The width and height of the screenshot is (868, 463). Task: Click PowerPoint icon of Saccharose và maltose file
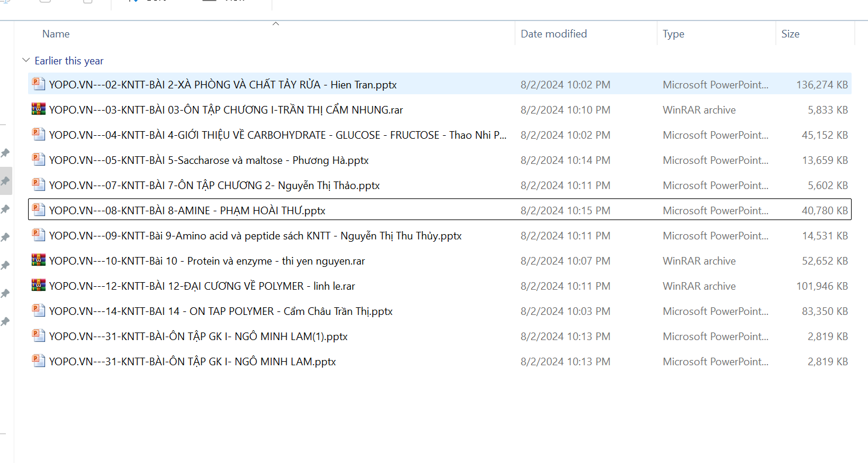(39, 160)
